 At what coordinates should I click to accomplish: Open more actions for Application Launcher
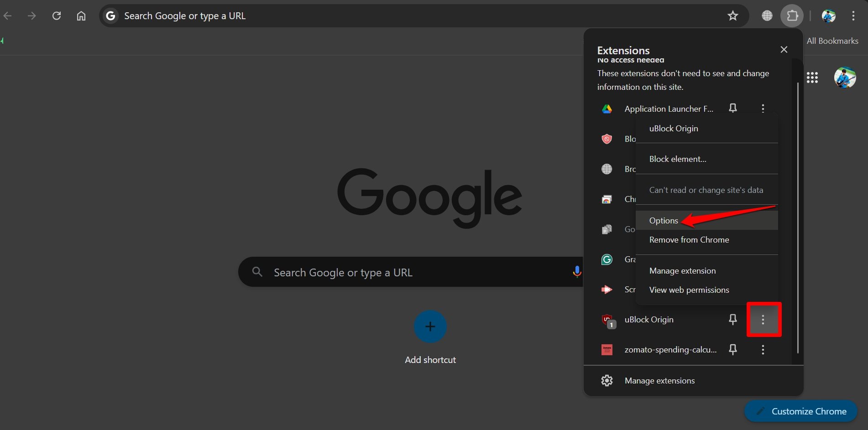coord(763,108)
